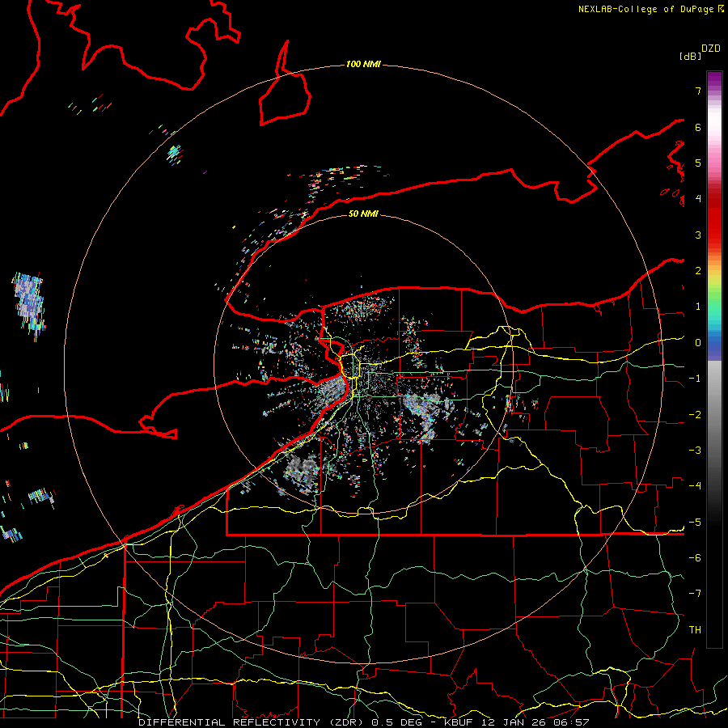Click the 3 value on color scale

point(698,235)
